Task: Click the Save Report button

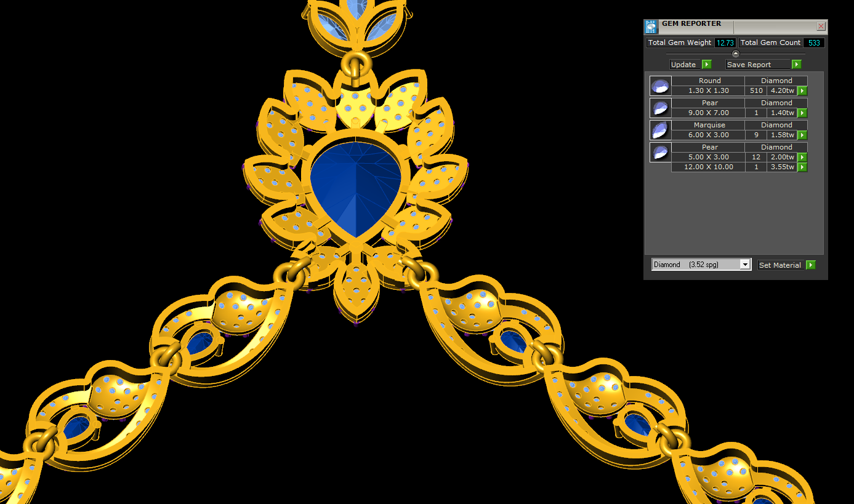Action: point(759,65)
